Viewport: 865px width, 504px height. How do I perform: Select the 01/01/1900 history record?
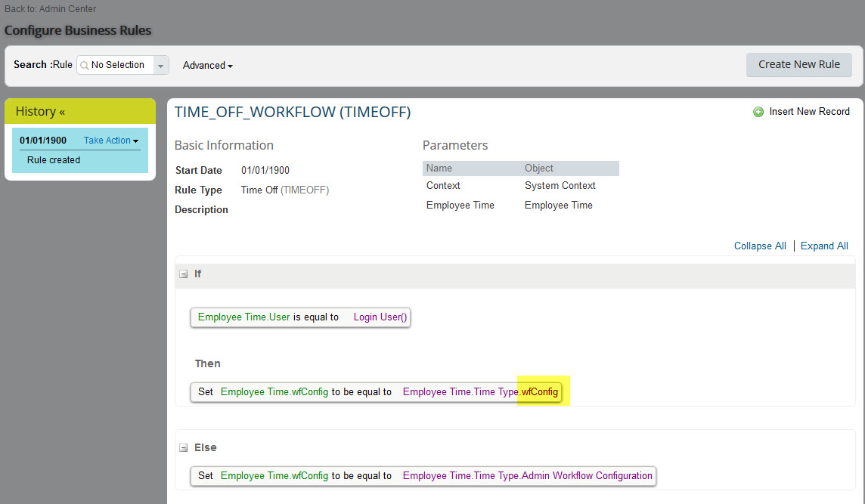(x=43, y=140)
